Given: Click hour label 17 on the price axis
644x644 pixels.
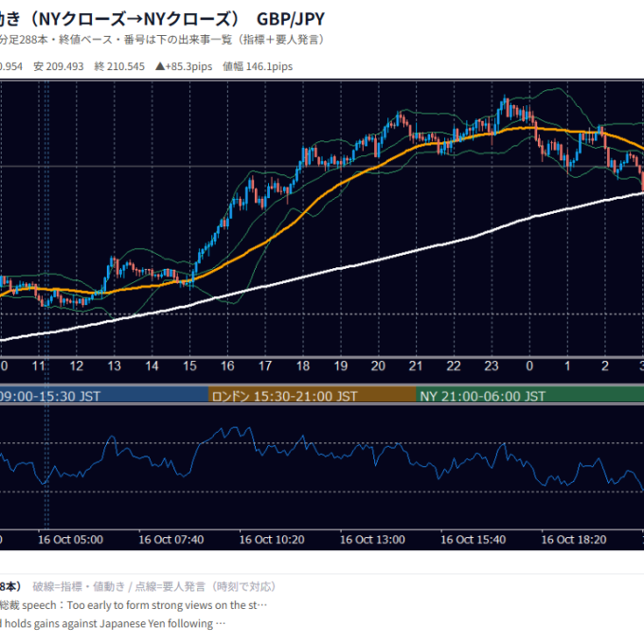Looking at the screenshot, I should (x=265, y=366).
